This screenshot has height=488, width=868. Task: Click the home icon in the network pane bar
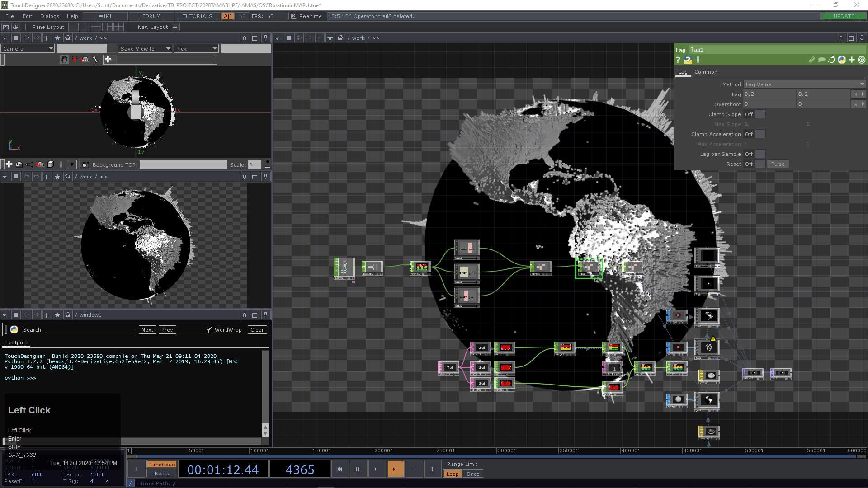click(x=340, y=38)
